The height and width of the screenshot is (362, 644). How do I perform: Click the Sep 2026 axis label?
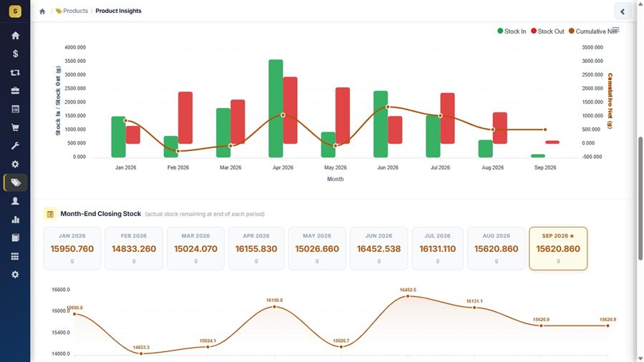[545, 167]
